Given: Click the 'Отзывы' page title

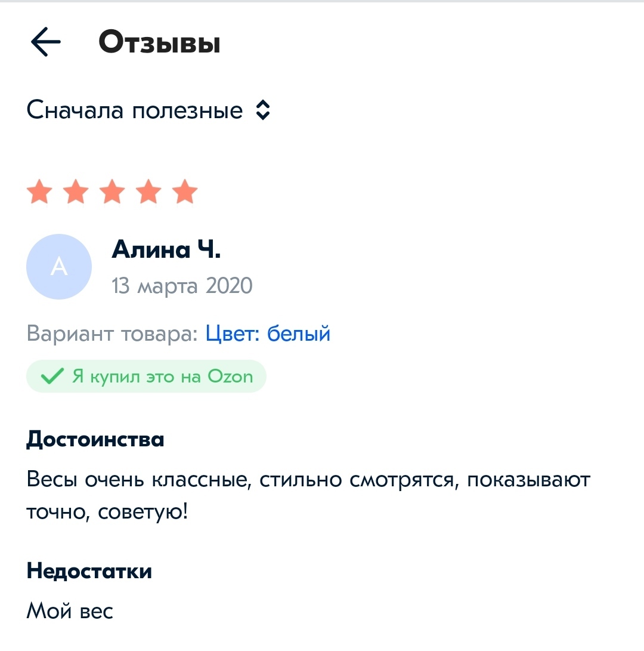Looking at the screenshot, I should (159, 43).
